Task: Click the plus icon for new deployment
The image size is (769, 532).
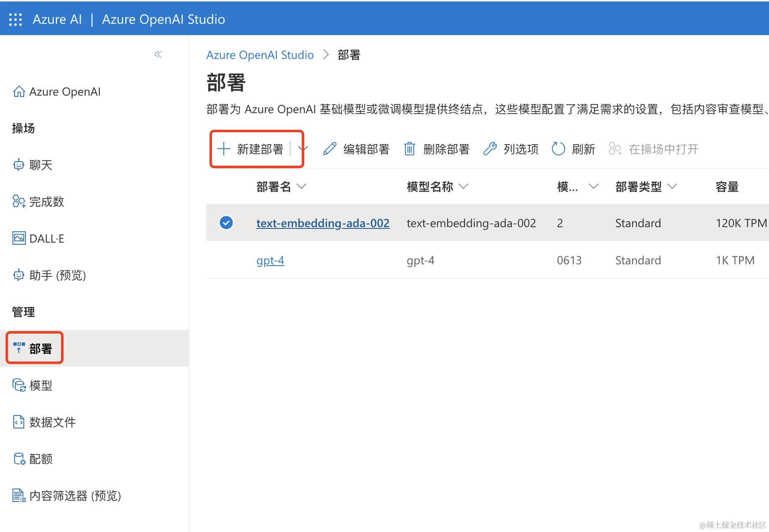Action: (x=224, y=149)
